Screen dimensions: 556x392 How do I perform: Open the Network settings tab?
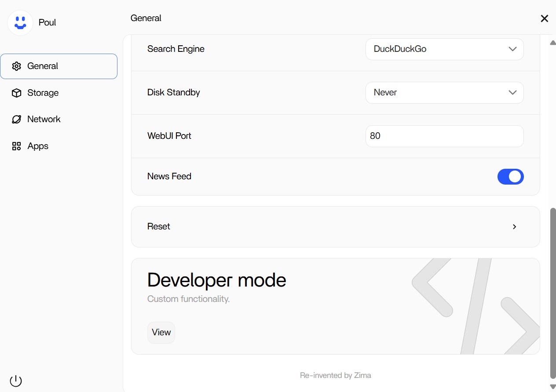44,120
